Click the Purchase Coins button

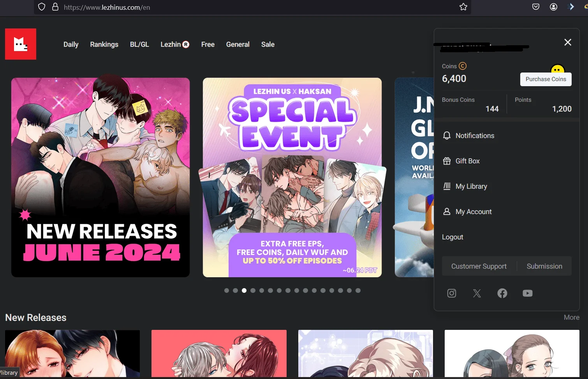(546, 79)
